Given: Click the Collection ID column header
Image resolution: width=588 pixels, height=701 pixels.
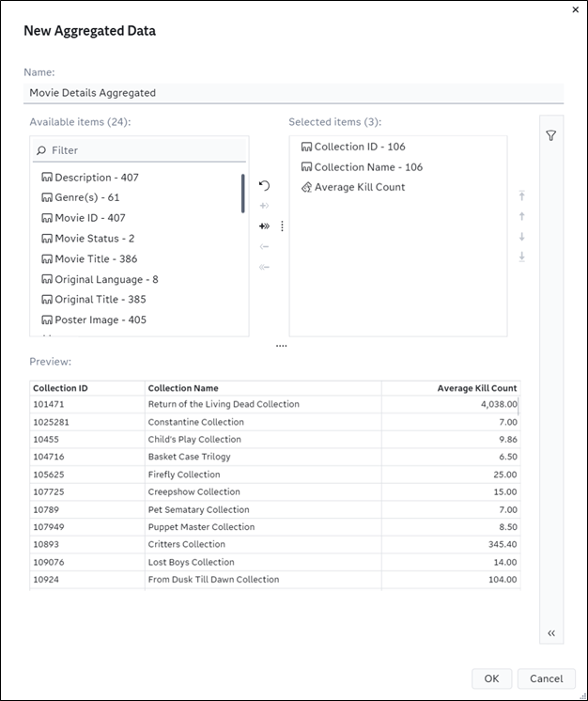Looking at the screenshot, I should click(x=87, y=388).
